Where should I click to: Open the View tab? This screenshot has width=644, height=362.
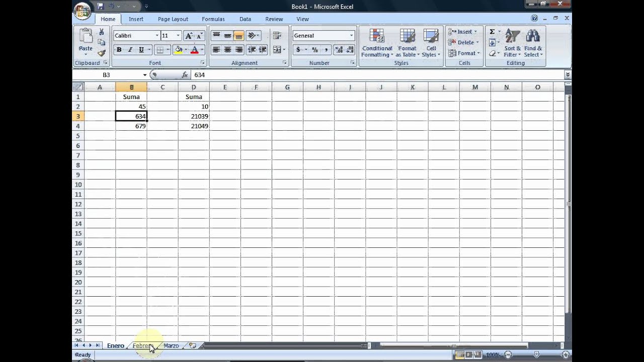(302, 19)
